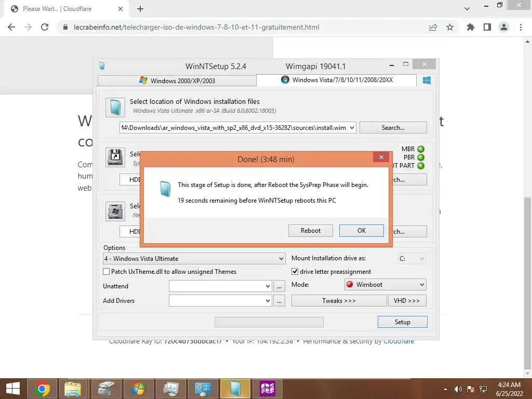Image resolution: width=532 pixels, height=399 pixels.
Task: Click the installation drive disk icon
Action: [x=115, y=211]
